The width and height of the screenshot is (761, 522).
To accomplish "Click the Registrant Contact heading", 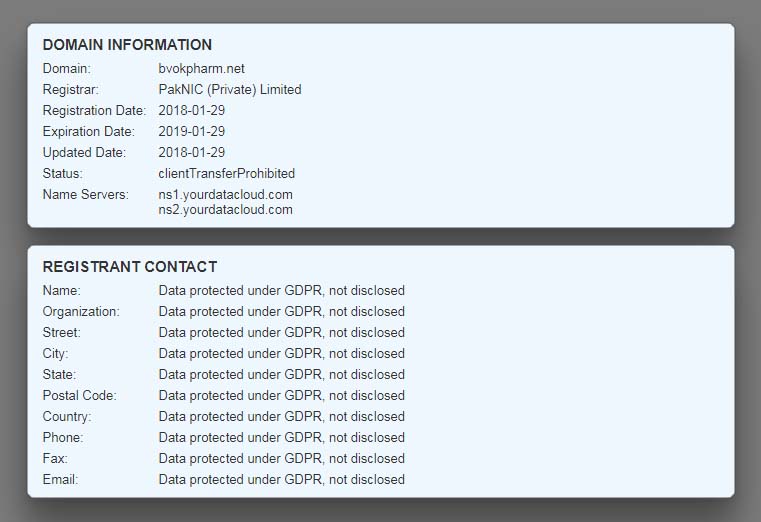I will [130, 267].
